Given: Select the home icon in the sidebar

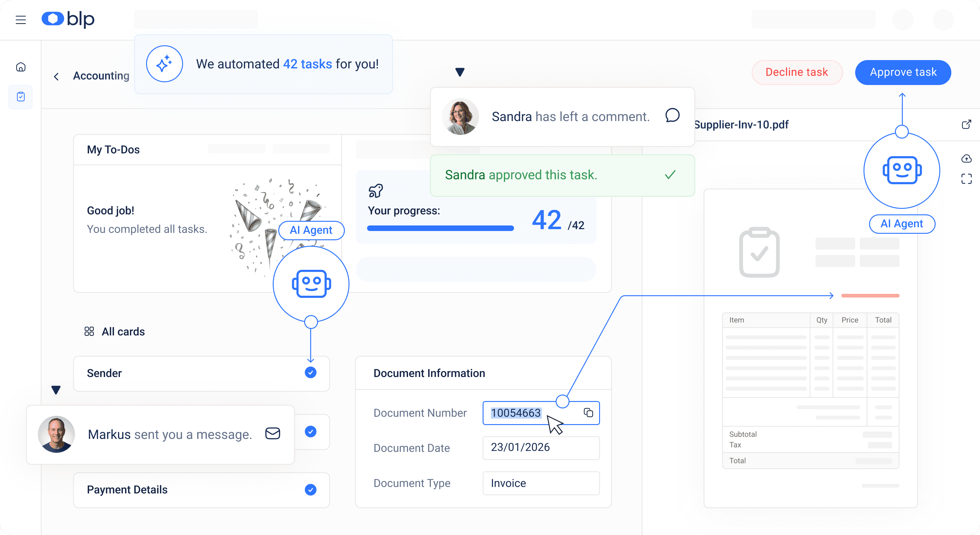Looking at the screenshot, I should (20, 67).
